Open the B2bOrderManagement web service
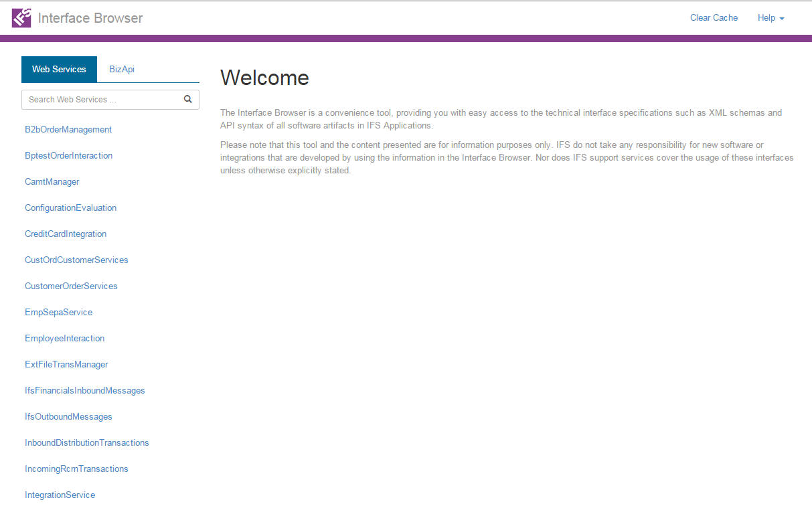 click(x=68, y=129)
